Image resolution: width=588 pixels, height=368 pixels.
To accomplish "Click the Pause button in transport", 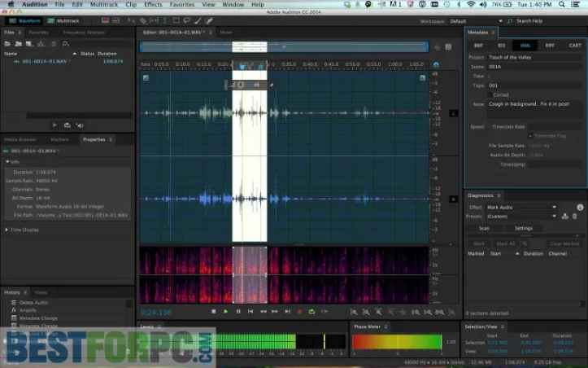I will [238, 311].
